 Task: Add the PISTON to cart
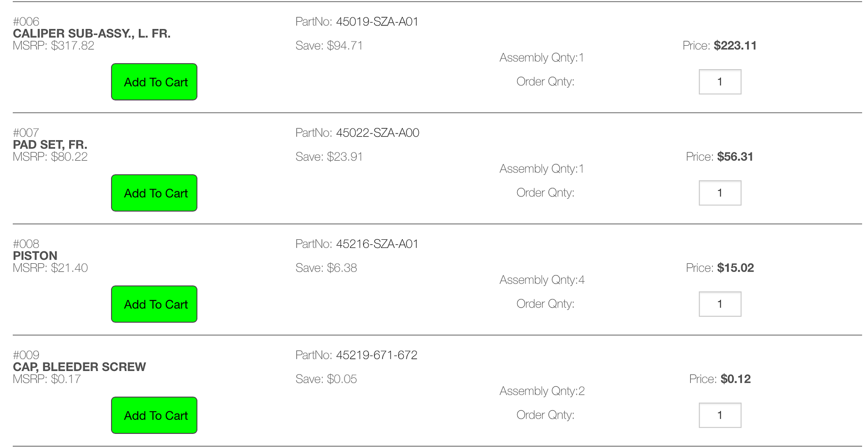tap(154, 304)
